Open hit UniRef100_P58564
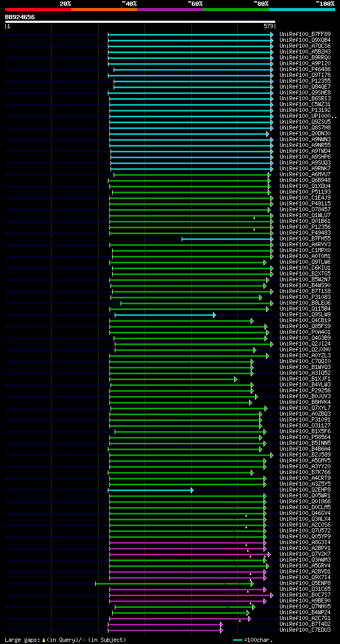 point(305,437)
